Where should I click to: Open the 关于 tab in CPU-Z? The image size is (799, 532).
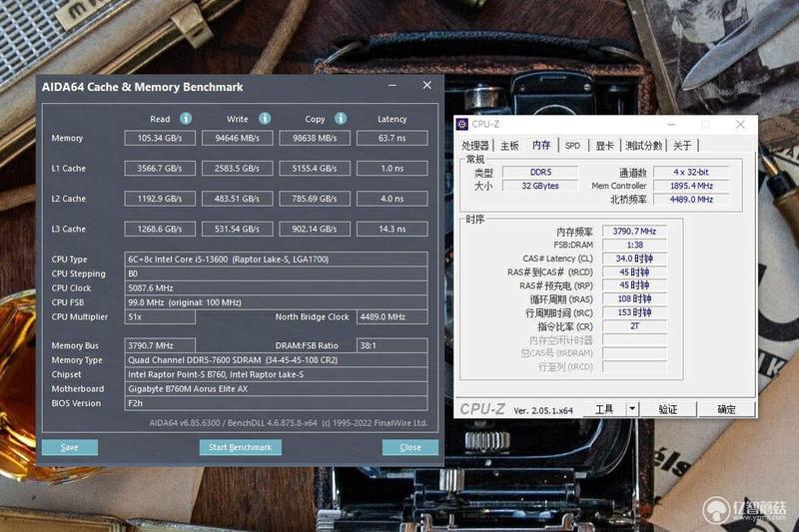coord(682,146)
